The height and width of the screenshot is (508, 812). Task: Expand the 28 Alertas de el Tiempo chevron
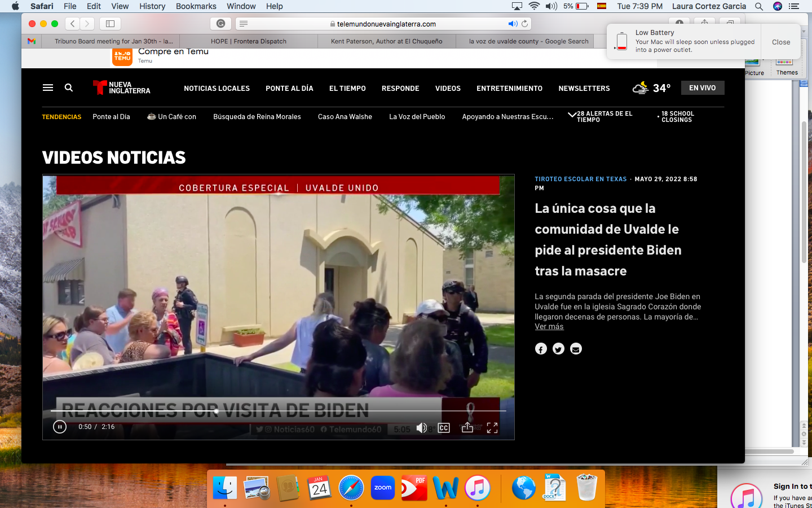click(x=572, y=115)
